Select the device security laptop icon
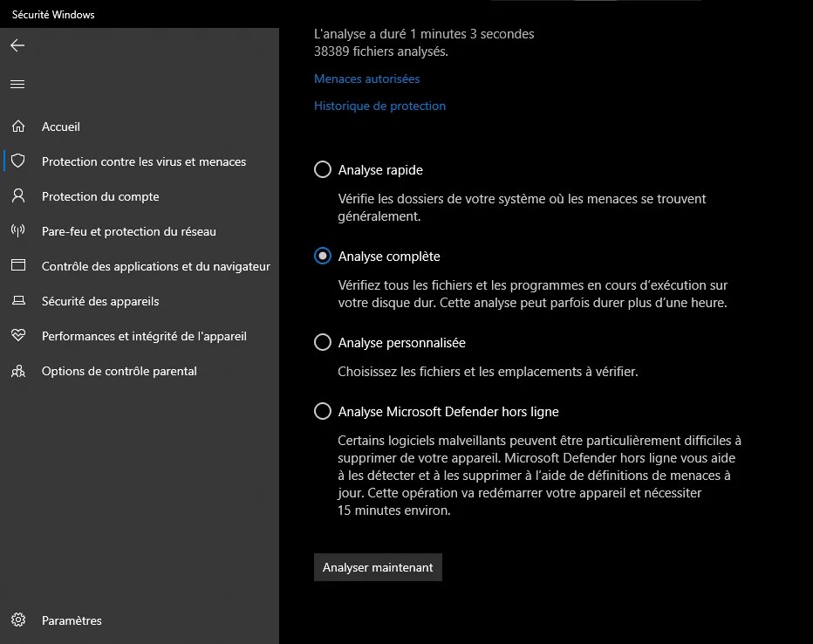Screen dimensions: 813x644 tap(17, 301)
